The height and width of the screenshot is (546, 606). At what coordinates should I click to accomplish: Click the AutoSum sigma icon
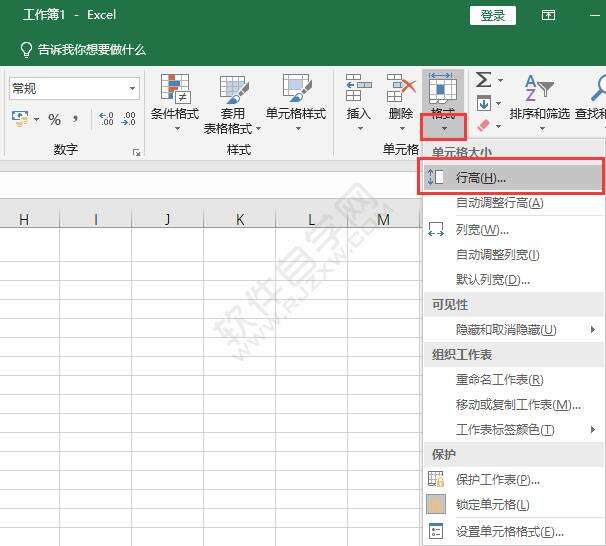484,80
